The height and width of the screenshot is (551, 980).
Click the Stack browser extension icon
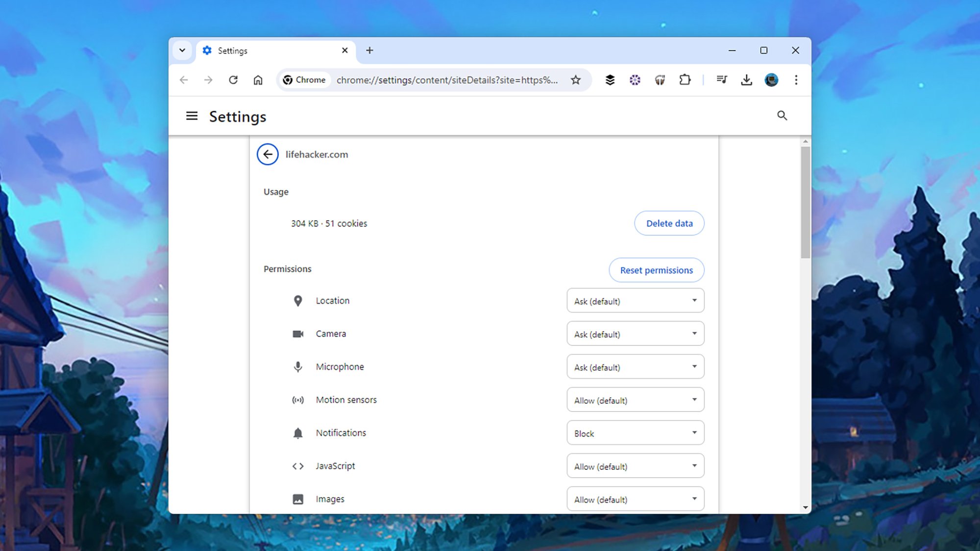point(611,80)
